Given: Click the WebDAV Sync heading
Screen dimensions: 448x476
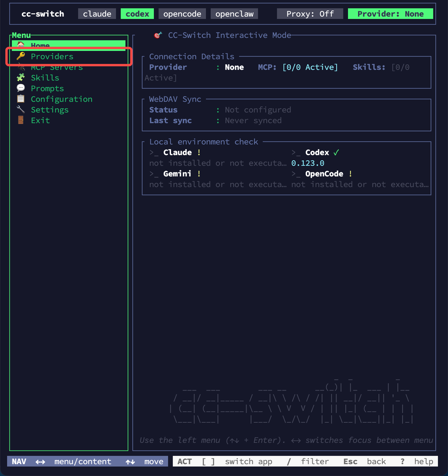Looking at the screenshot, I should [x=175, y=99].
